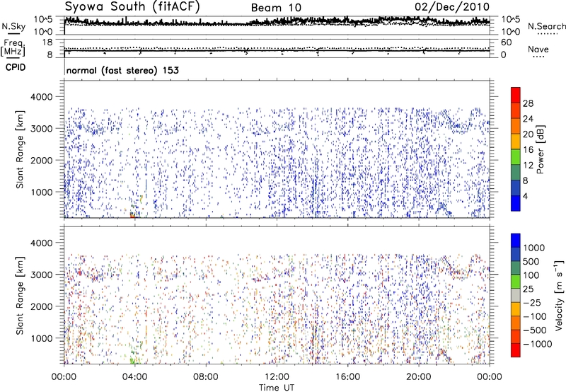Click "Slant Range [km]" on the power panel

[x=20, y=149]
